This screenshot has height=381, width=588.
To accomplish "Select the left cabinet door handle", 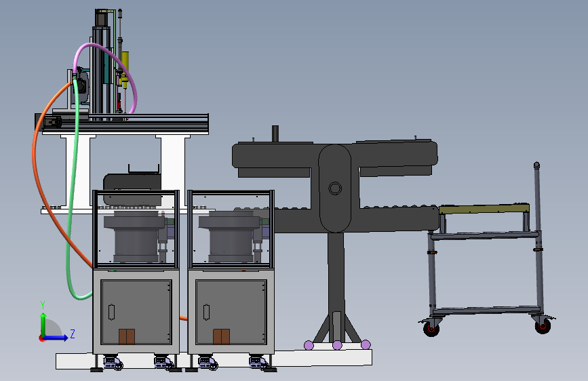I will [111, 312].
